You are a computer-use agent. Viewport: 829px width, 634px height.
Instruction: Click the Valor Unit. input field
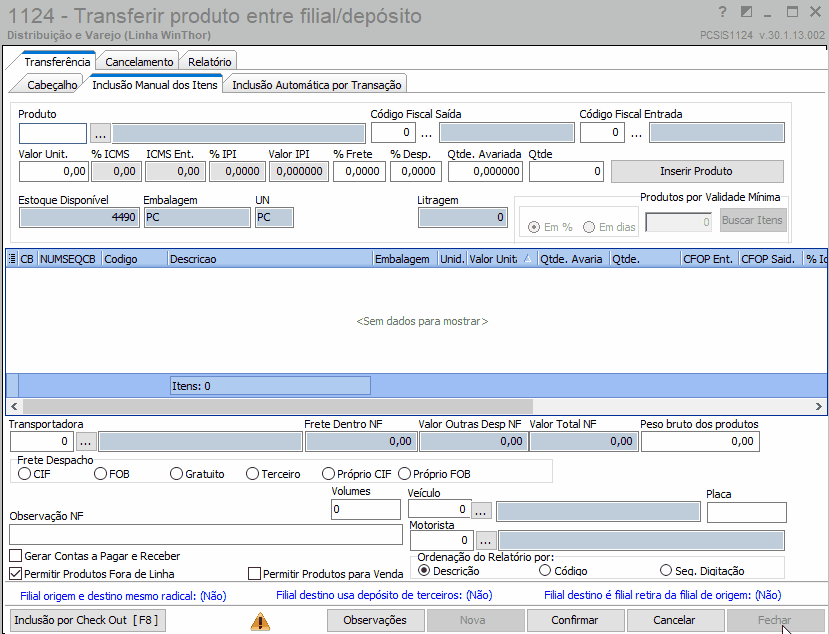(53, 171)
